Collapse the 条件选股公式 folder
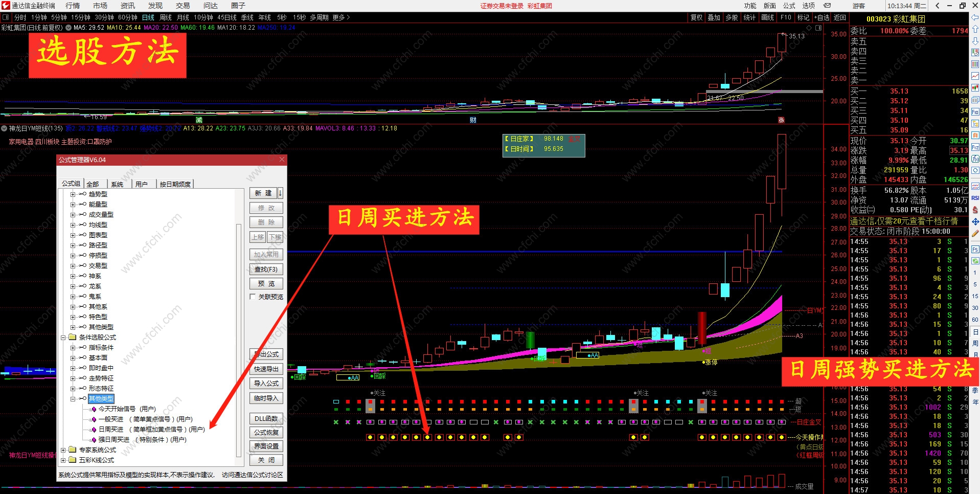Image resolution: width=980 pixels, height=494 pixels. [x=63, y=338]
